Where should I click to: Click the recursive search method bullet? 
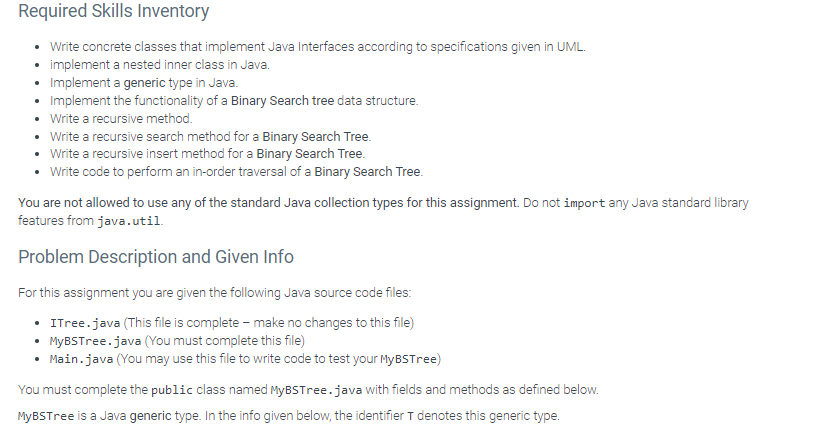[x=210, y=137]
